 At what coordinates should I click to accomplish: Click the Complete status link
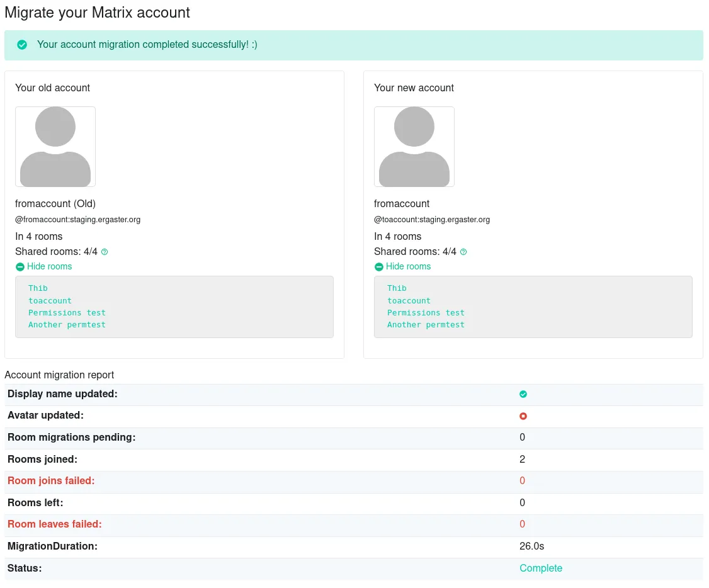(541, 568)
